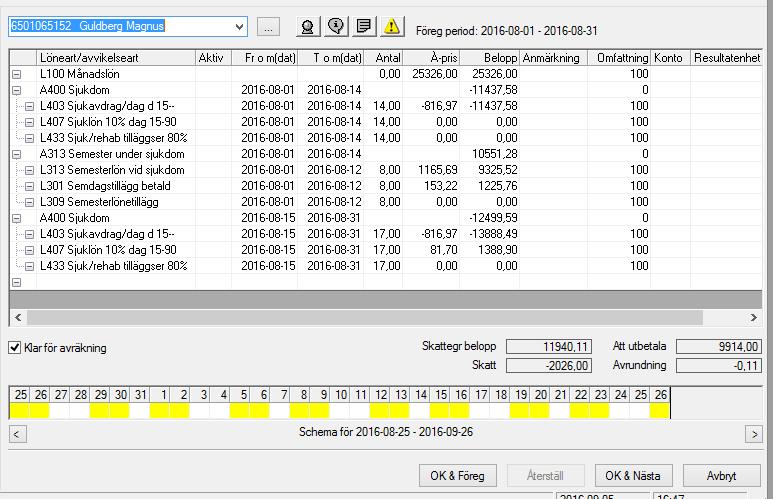Click the Avrundning field -0,11
Image resolution: width=773 pixels, height=499 pixels.
coord(719,365)
